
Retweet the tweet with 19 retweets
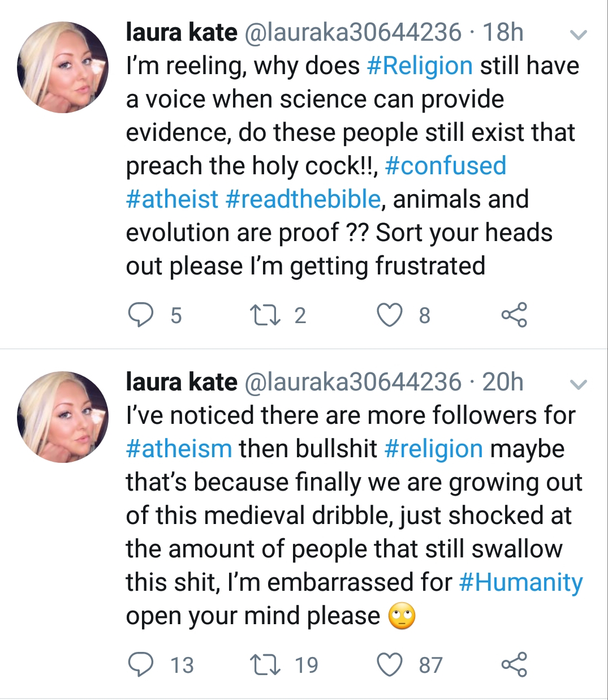click(265, 665)
